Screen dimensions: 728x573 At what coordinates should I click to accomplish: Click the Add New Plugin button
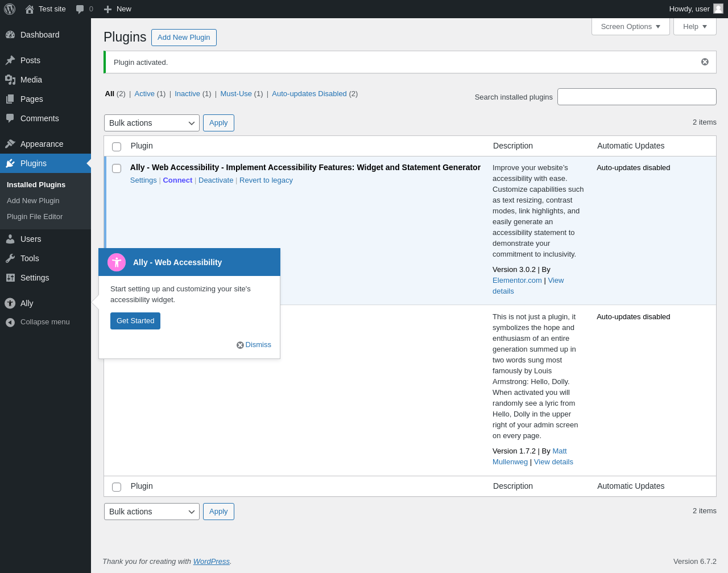(x=184, y=38)
